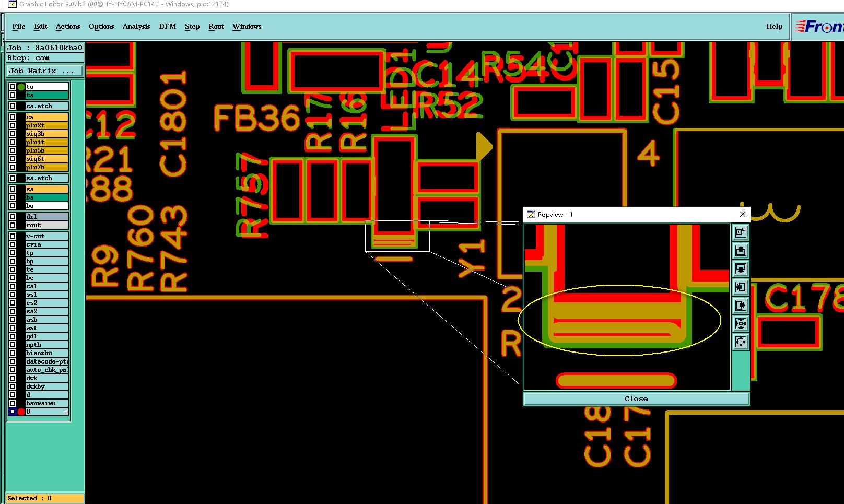Viewport: 844px width, 504px height.
Task: Click the Popview zoom-out outward-arrows icon
Action: [741, 342]
